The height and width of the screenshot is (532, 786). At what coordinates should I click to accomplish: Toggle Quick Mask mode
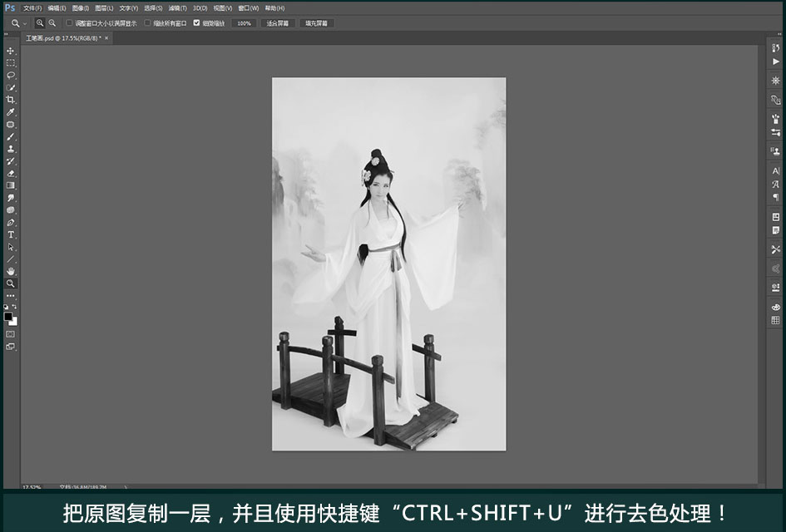11,334
